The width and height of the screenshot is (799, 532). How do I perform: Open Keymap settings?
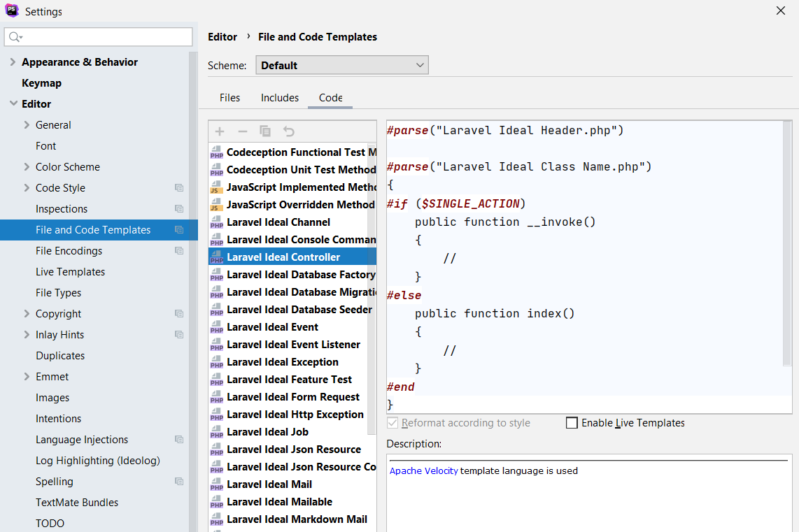coord(42,83)
